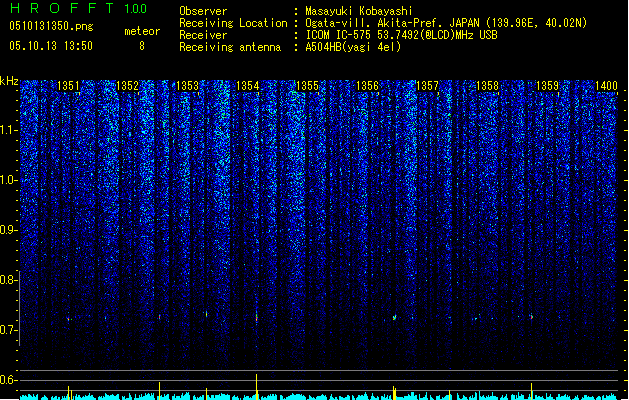Click the 1355 time marker

[x=307, y=86]
